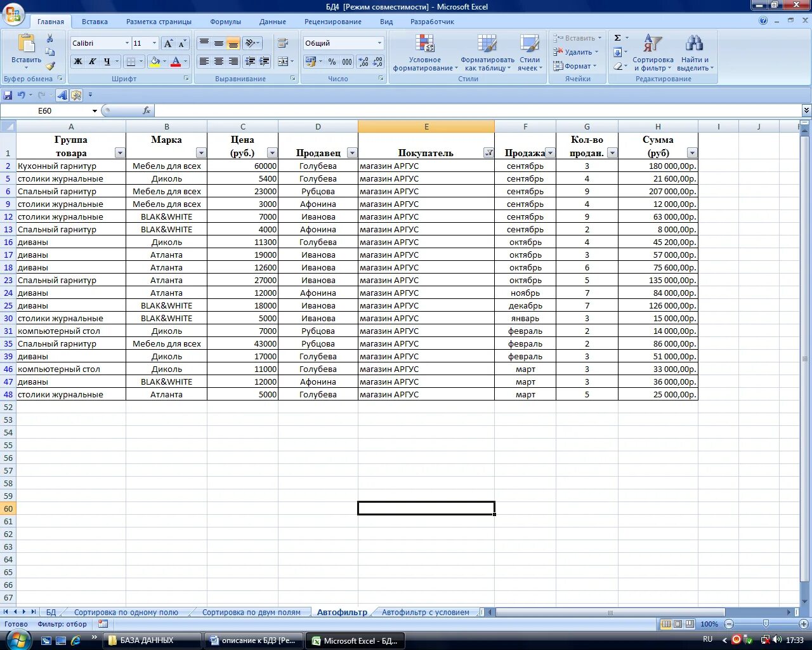Screen dimensions: 812x650
Task: Click Decrease decimal places icon
Action: tap(377, 62)
